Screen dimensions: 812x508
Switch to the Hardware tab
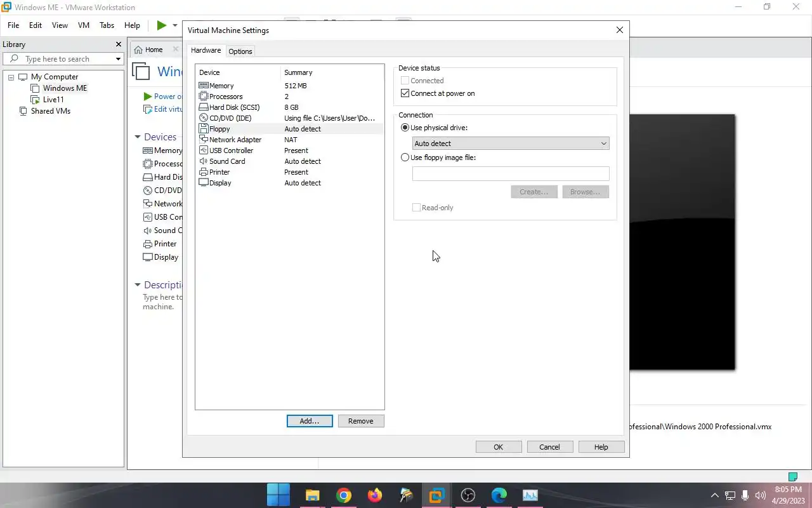tap(206, 50)
